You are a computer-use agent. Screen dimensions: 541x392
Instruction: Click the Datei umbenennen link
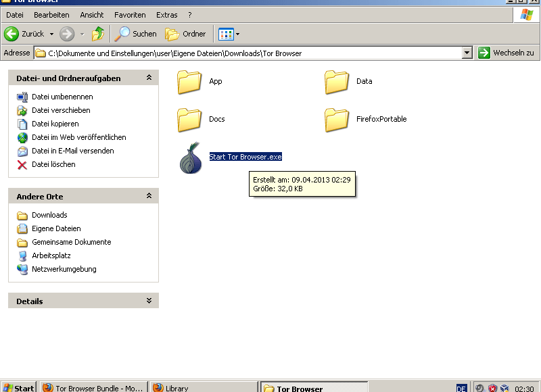[x=62, y=97]
